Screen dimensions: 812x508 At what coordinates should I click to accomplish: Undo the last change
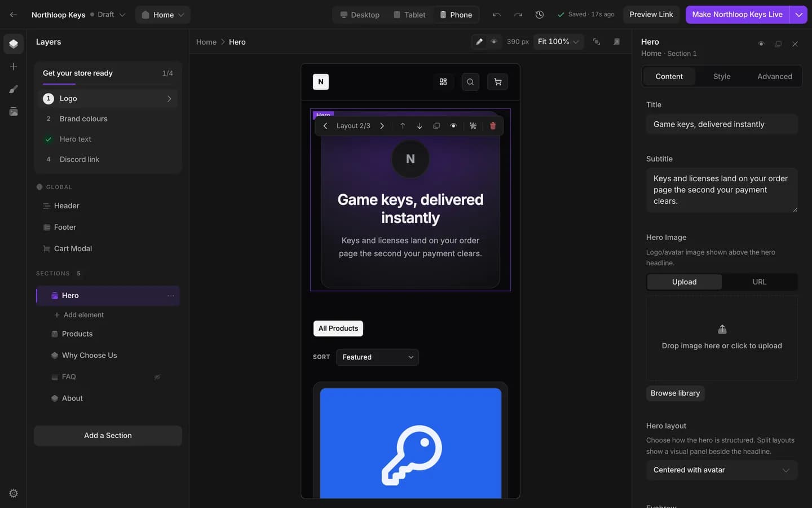[496, 15]
